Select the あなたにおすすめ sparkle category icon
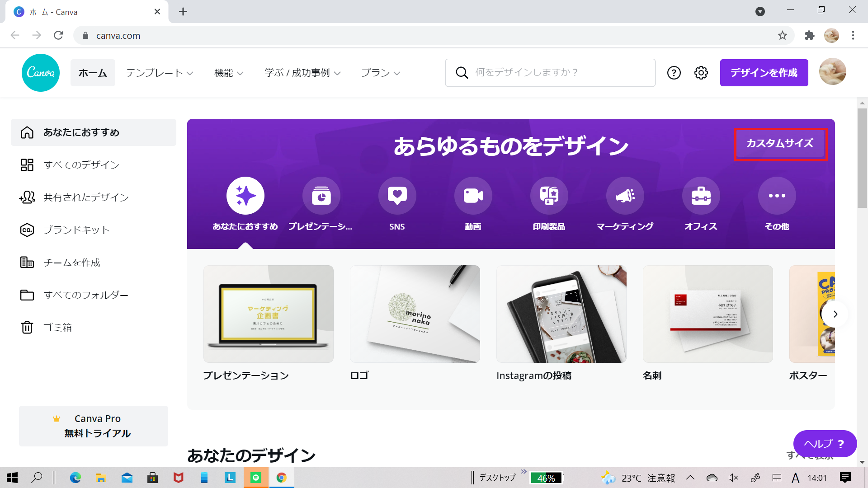Screen dimensions: 868x488 pyautogui.click(x=245, y=196)
